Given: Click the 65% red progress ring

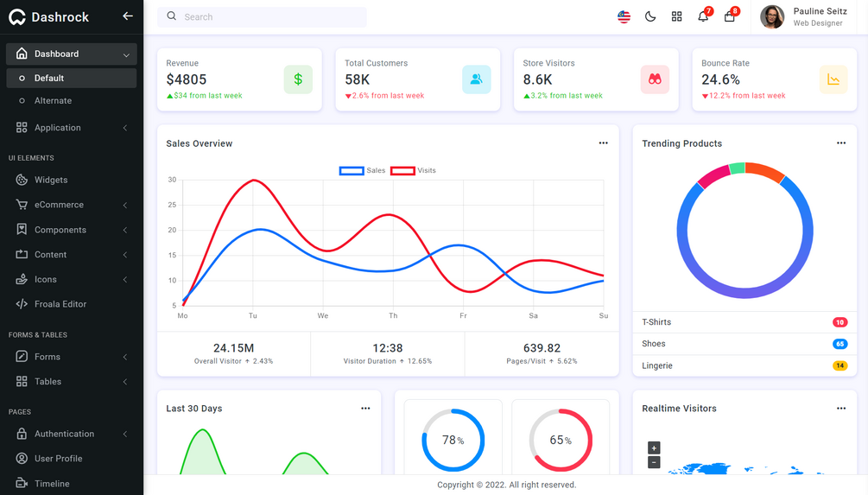Looking at the screenshot, I should click(x=561, y=441).
